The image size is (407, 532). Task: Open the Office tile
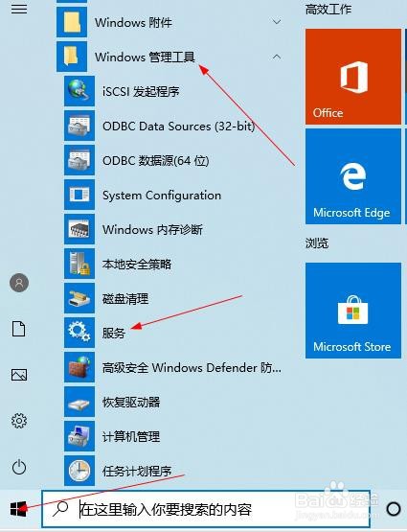coord(353,77)
